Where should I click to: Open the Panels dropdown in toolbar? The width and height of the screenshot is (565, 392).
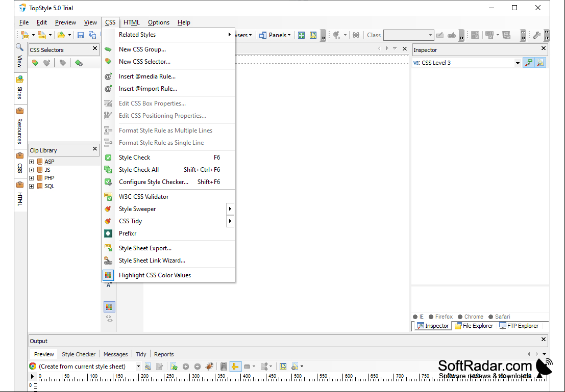(x=275, y=35)
